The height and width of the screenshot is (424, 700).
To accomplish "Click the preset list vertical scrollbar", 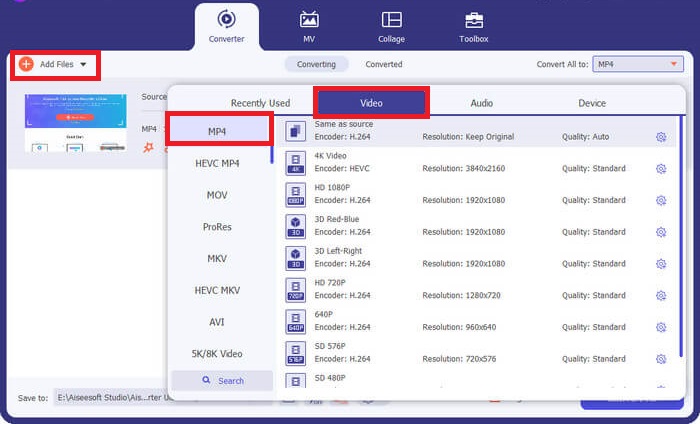I will click(681, 236).
